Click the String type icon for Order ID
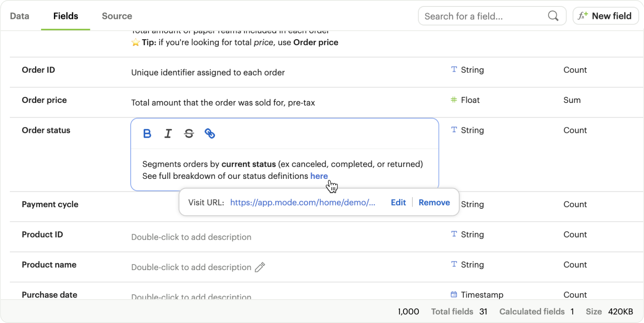644x323 pixels. 454,69
